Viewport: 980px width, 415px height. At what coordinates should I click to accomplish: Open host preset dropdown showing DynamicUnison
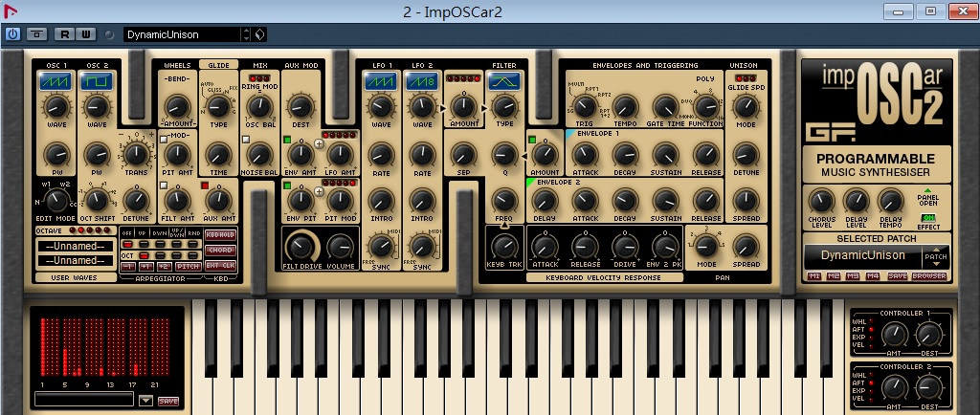click(x=182, y=34)
